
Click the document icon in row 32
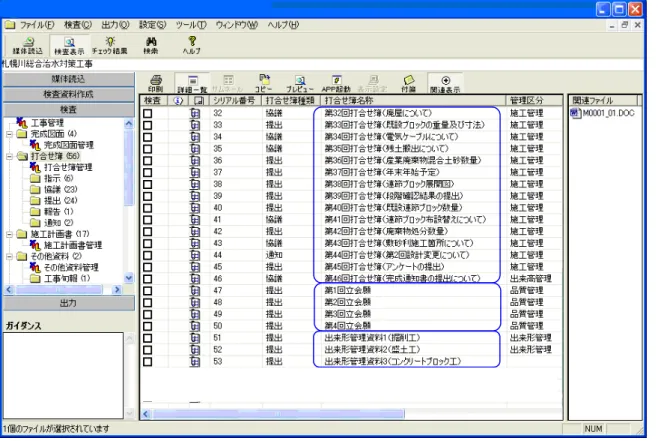pos(195,113)
